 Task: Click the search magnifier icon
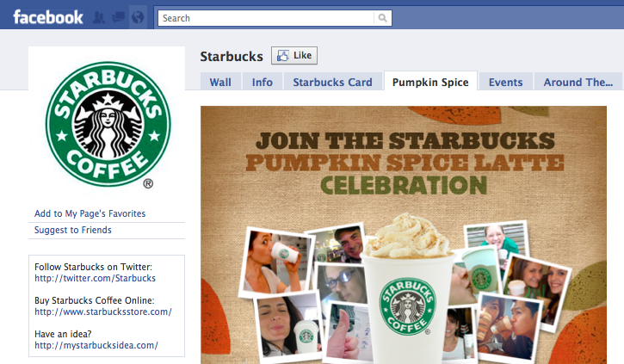coord(382,18)
